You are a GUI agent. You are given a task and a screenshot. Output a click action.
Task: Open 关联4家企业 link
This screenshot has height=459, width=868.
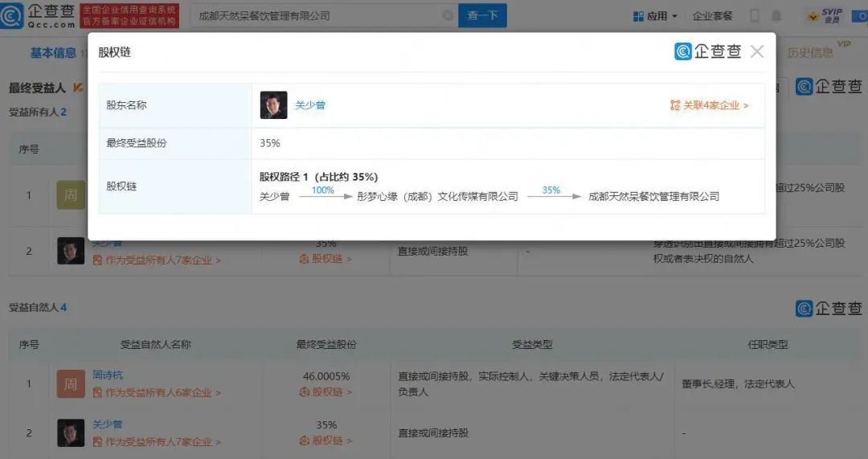pyautogui.click(x=709, y=105)
